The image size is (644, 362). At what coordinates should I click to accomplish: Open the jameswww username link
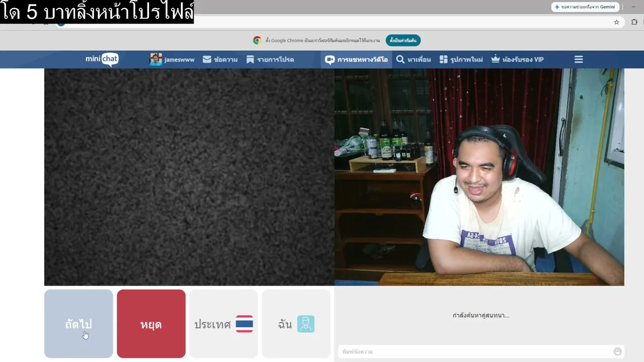coord(179,59)
